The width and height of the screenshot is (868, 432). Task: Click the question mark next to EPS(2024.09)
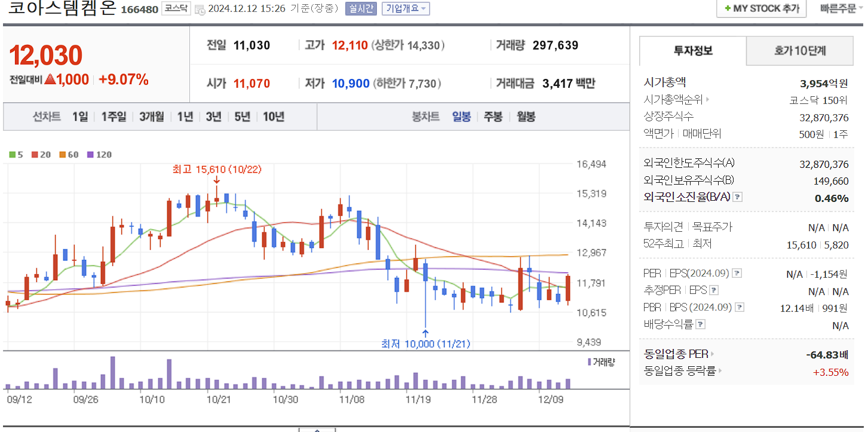coord(737,273)
